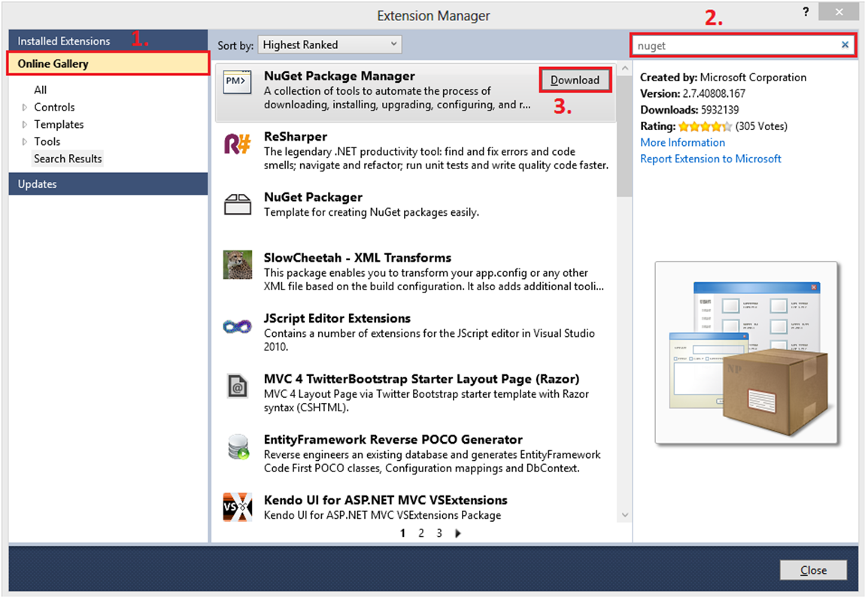
Task: Go to results page 3
Action: point(439,534)
